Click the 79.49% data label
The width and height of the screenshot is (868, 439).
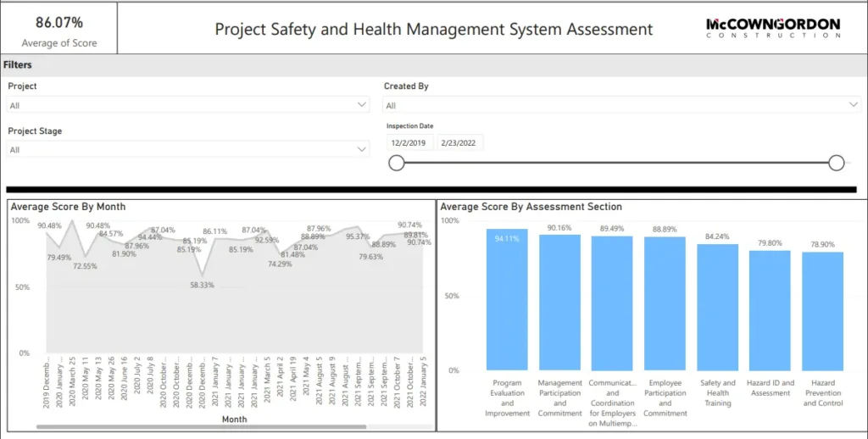tap(59, 258)
